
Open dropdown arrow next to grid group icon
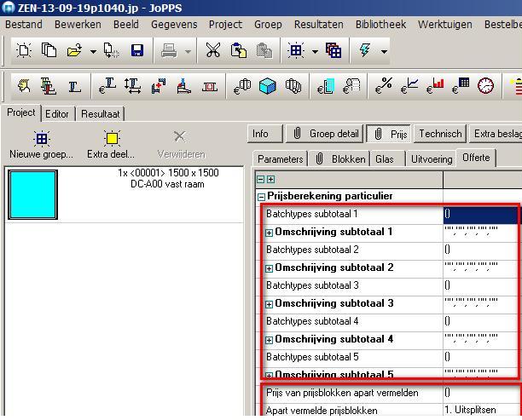coord(315,51)
